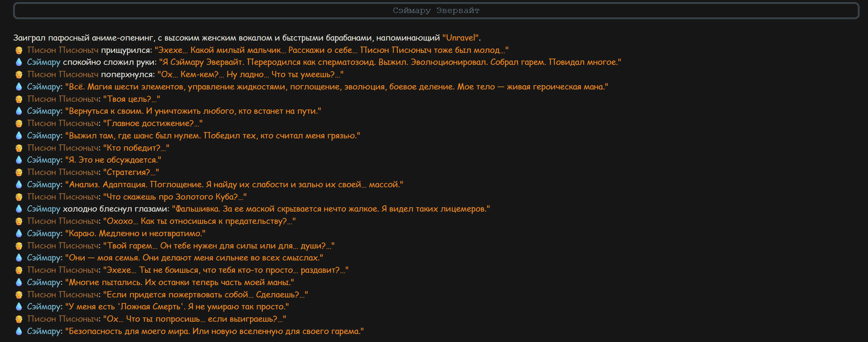Screen dimensions: 868x342
Task: Click the quote mentioning 'Ложная Смерть'
Action: point(177,307)
